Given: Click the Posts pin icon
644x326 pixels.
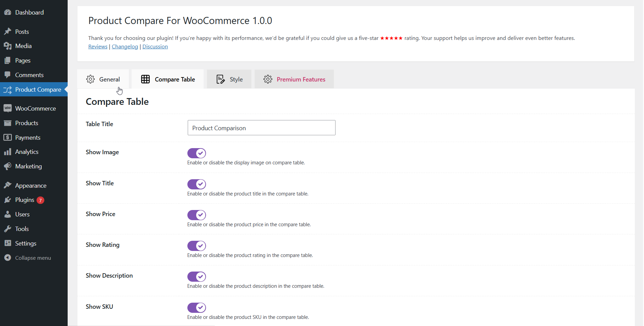Looking at the screenshot, I should tap(7, 31).
